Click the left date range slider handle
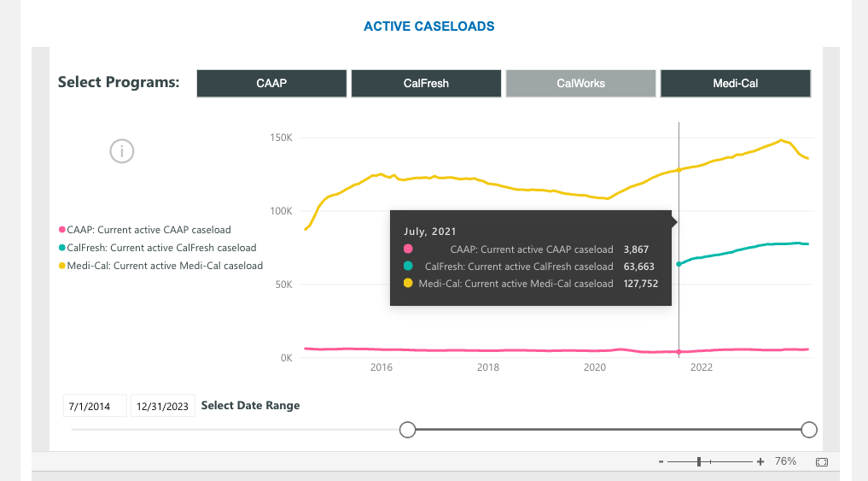Viewport: 868px width, 481px height. tap(408, 429)
